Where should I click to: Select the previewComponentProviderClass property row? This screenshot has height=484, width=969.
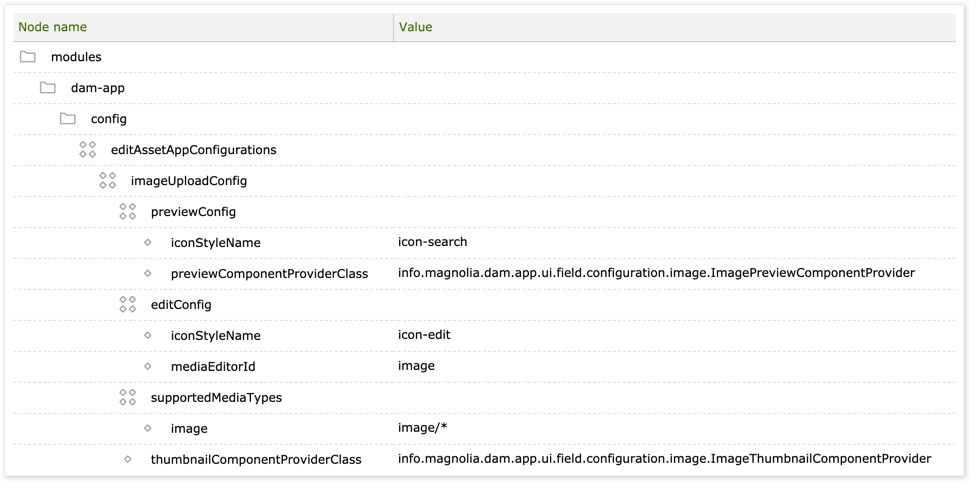point(269,274)
